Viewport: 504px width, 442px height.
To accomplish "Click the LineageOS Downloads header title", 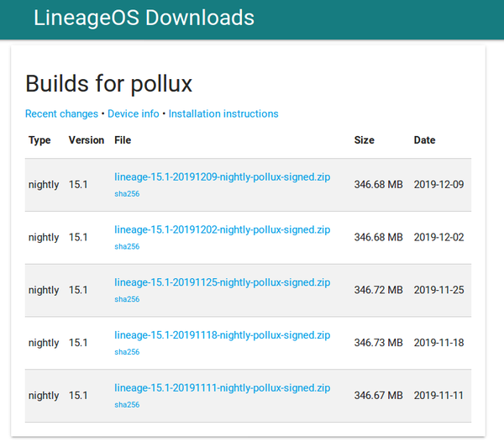I will click(144, 18).
